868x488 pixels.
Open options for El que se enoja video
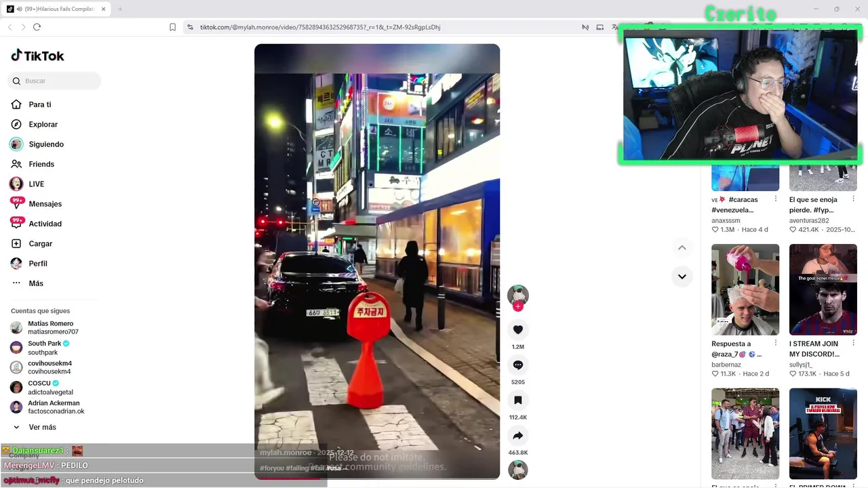tap(853, 199)
